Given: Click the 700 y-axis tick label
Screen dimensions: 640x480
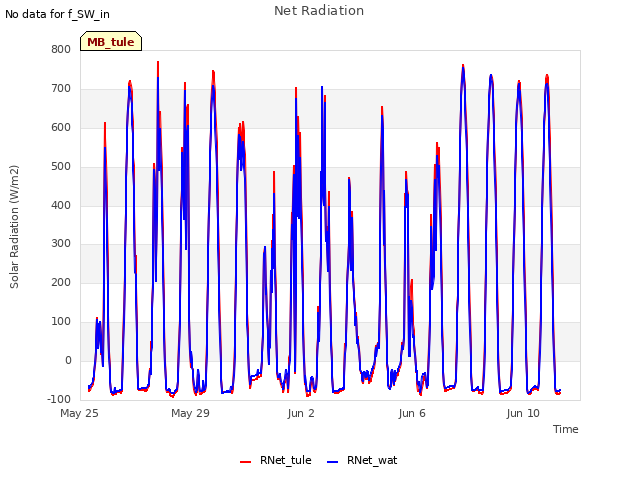Looking at the screenshot, I should pyautogui.click(x=61, y=88).
